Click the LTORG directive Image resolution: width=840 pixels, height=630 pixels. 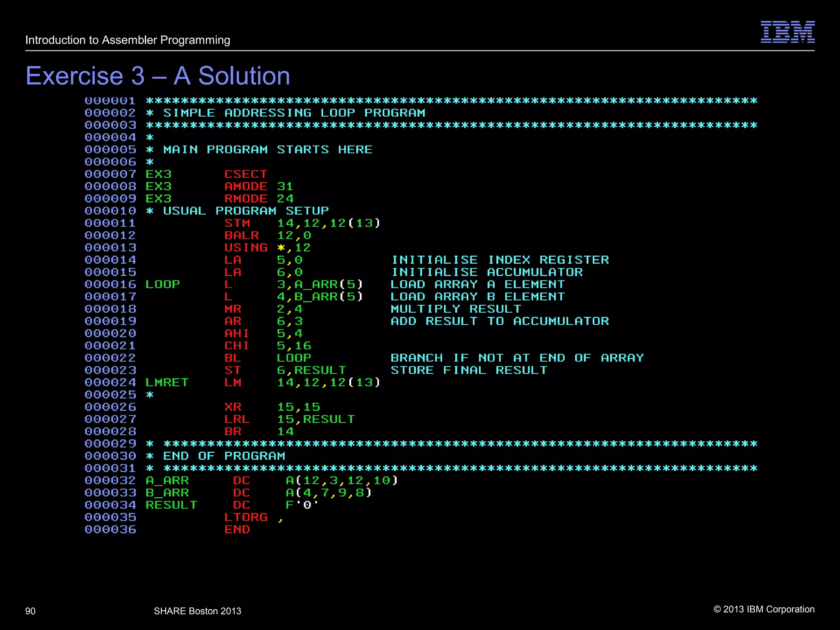click(246, 517)
